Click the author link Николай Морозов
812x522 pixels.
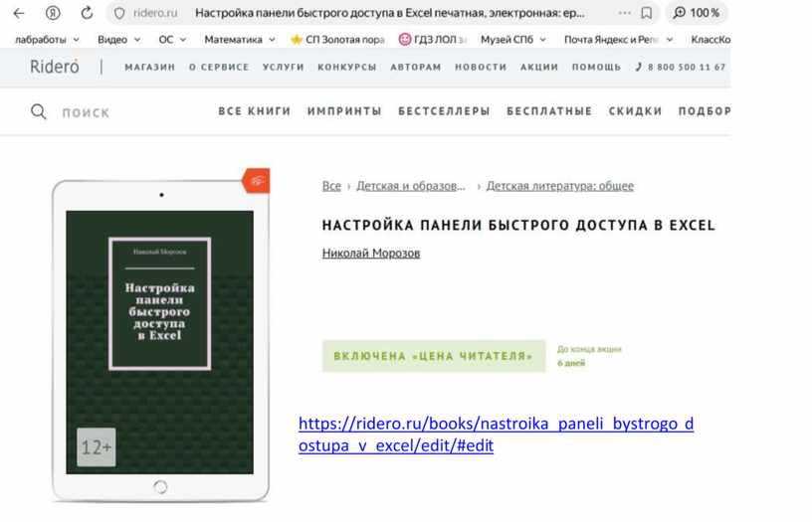point(371,254)
